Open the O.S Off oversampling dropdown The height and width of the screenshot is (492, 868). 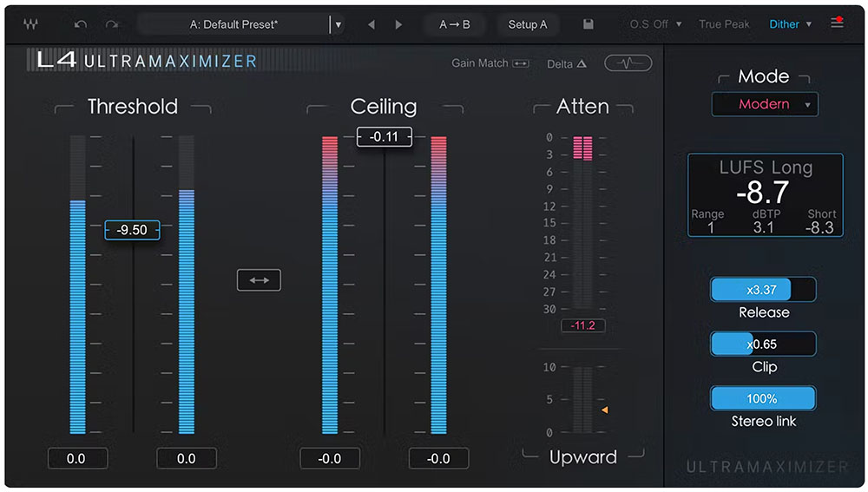point(655,24)
